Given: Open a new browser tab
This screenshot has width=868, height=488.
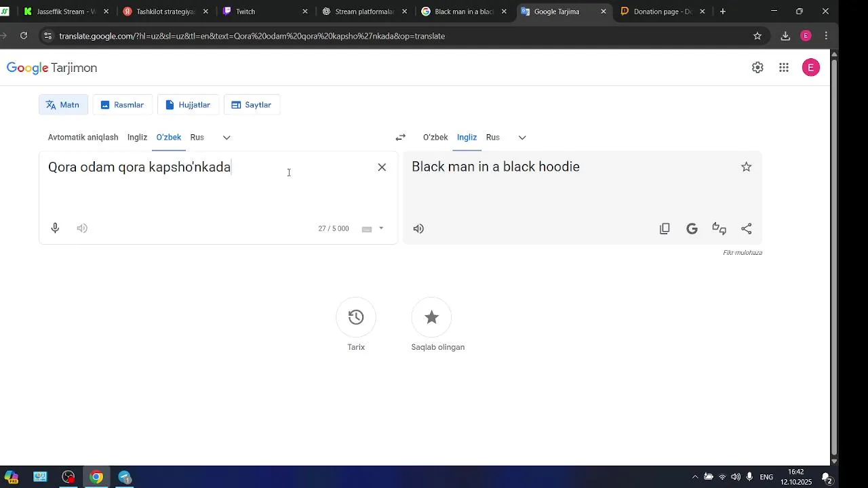Looking at the screenshot, I should pyautogui.click(x=723, y=12).
